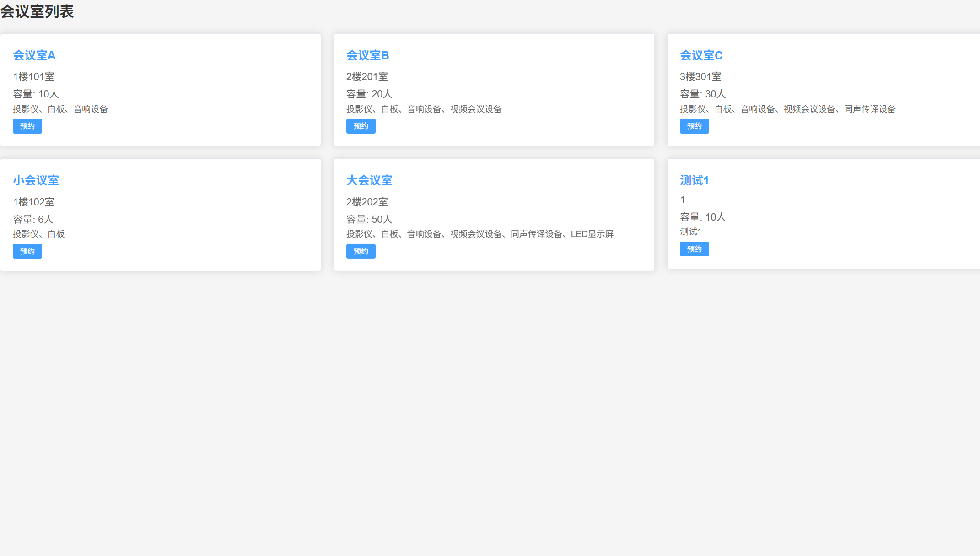Open the 会议室B title link
Viewport: 980px width, 556px height.
point(367,55)
